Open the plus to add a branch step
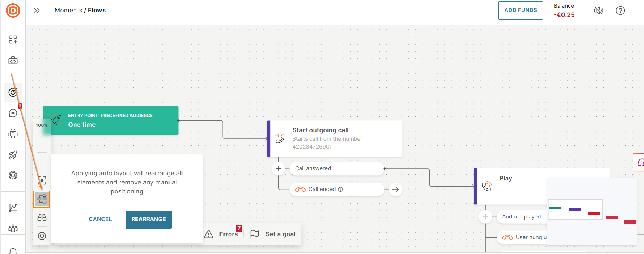Screen dimensions: 644x254 278,169
